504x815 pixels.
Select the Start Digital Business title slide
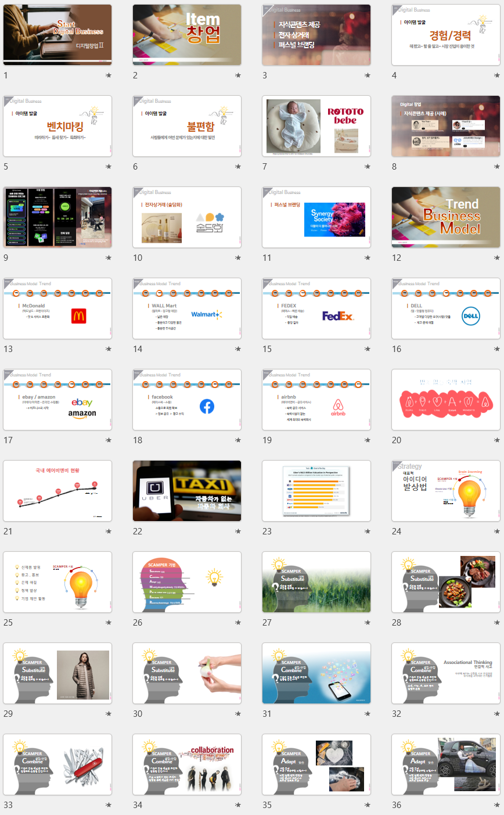point(57,35)
